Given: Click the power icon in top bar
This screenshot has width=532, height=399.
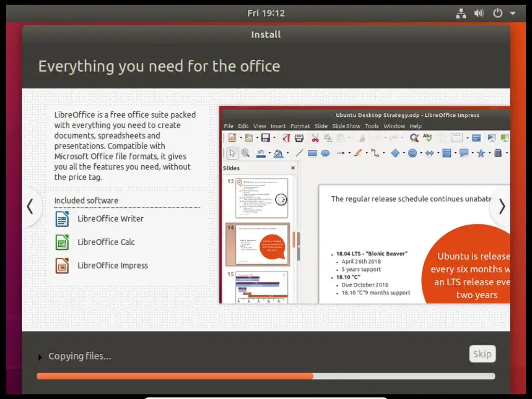Looking at the screenshot, I should click(x=497, y=13).
